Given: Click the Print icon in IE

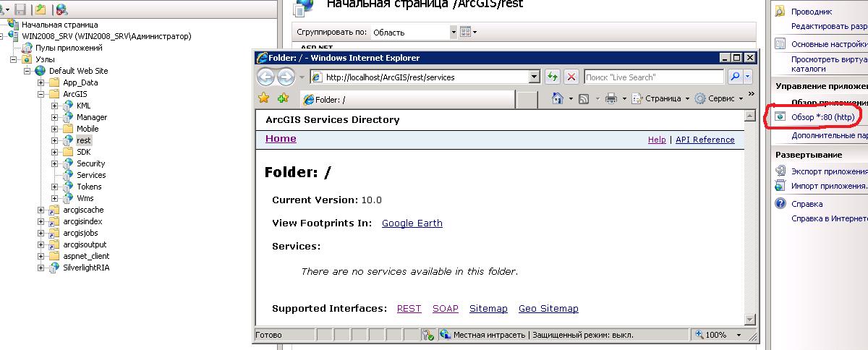Looking at the screenshot, I should [x=610, y=98].
